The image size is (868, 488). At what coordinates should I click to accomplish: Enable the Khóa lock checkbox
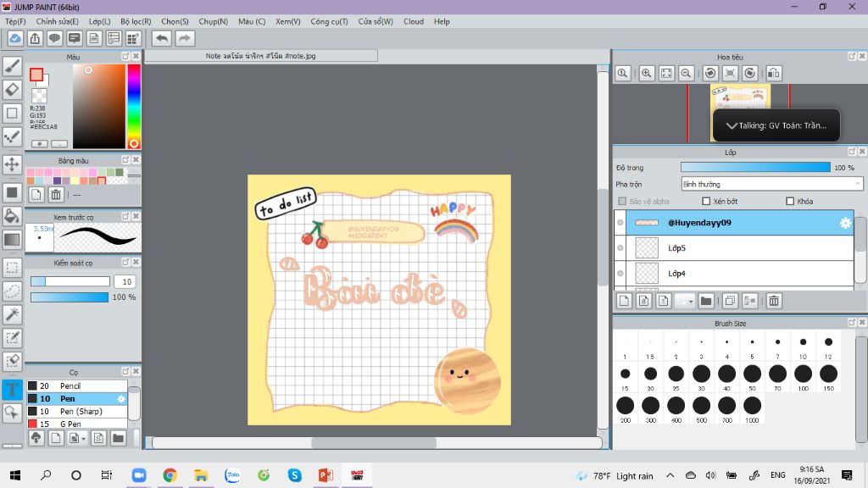click(790, 202)
